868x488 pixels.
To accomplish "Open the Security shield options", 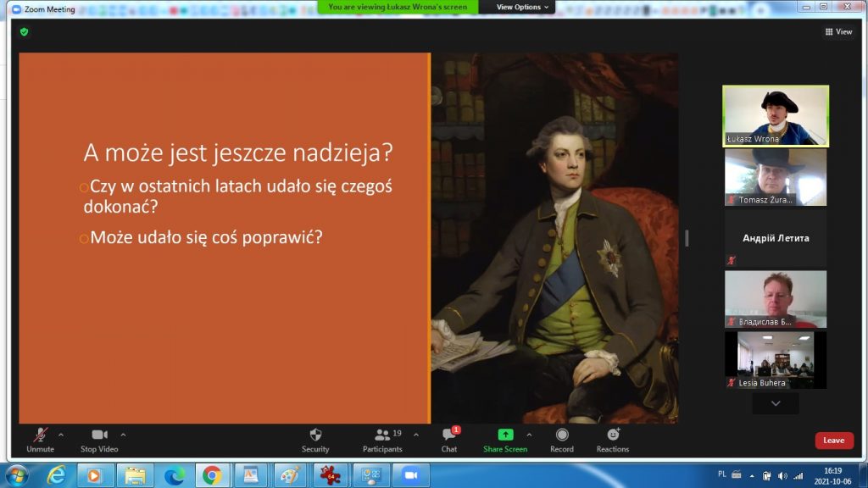I will click(315, 439).
